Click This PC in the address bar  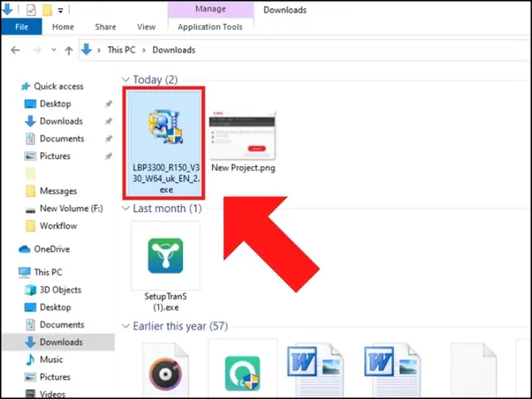tap(121, 50)
